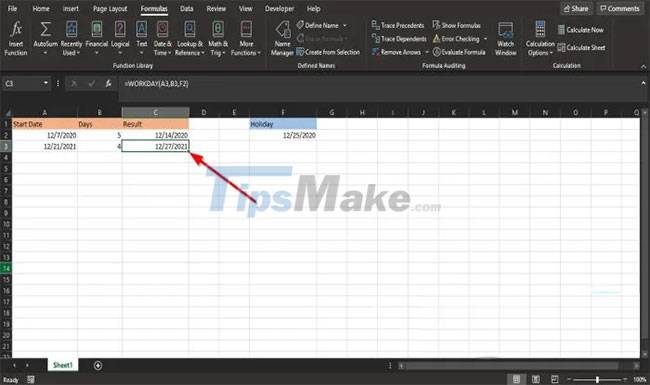Click Trace Dependents
The width and height of the screenshot is (650, 385).
pos(399,39)
